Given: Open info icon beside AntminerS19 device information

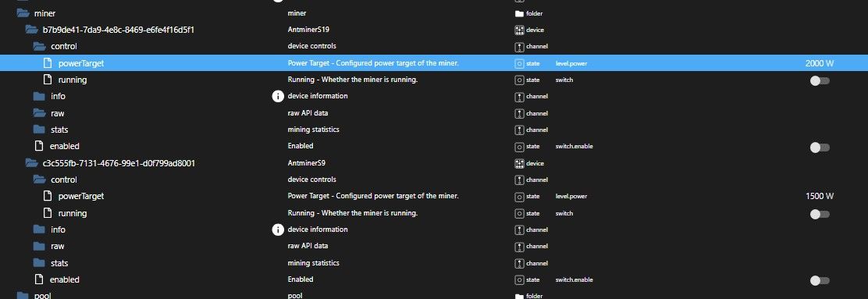Looking at the screenshot, I should pyautogui.click(x=278, y=96).
